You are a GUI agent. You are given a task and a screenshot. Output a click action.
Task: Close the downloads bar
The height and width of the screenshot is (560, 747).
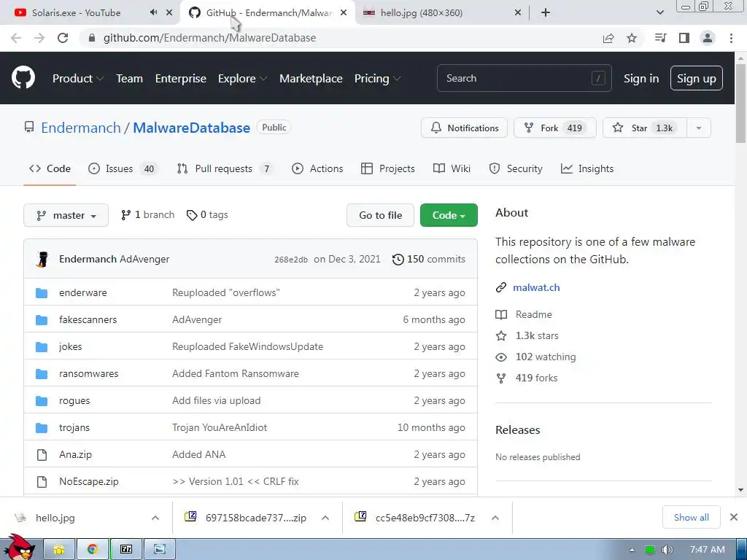click(734, 517)
